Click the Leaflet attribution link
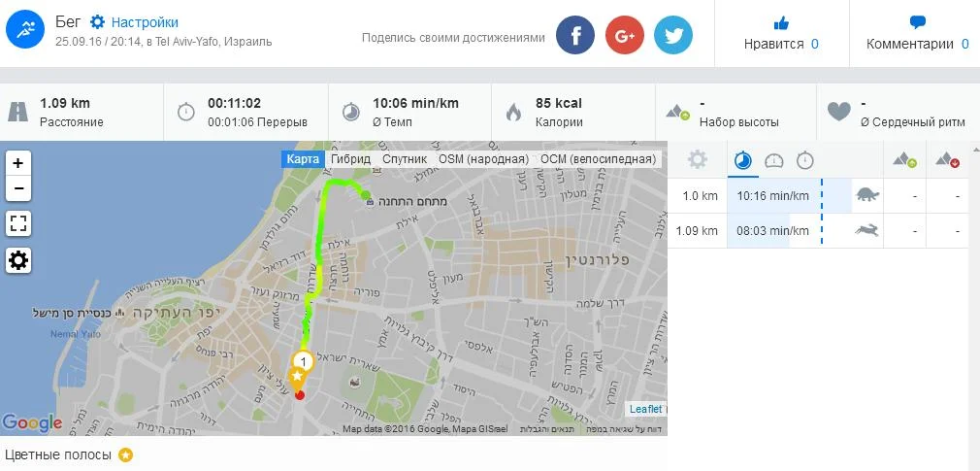980x471 pixels. tap(645, 409)
